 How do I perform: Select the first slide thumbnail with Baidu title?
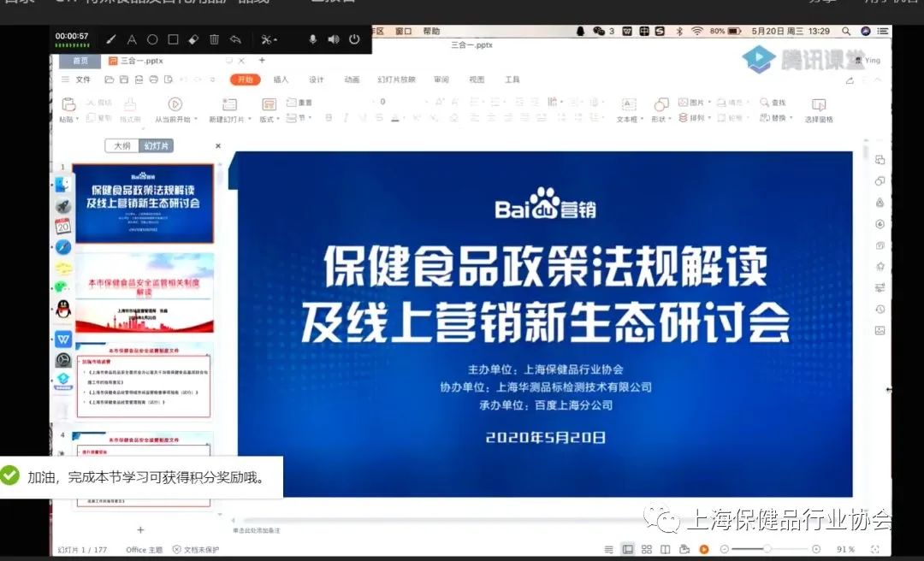coord(143,204)
